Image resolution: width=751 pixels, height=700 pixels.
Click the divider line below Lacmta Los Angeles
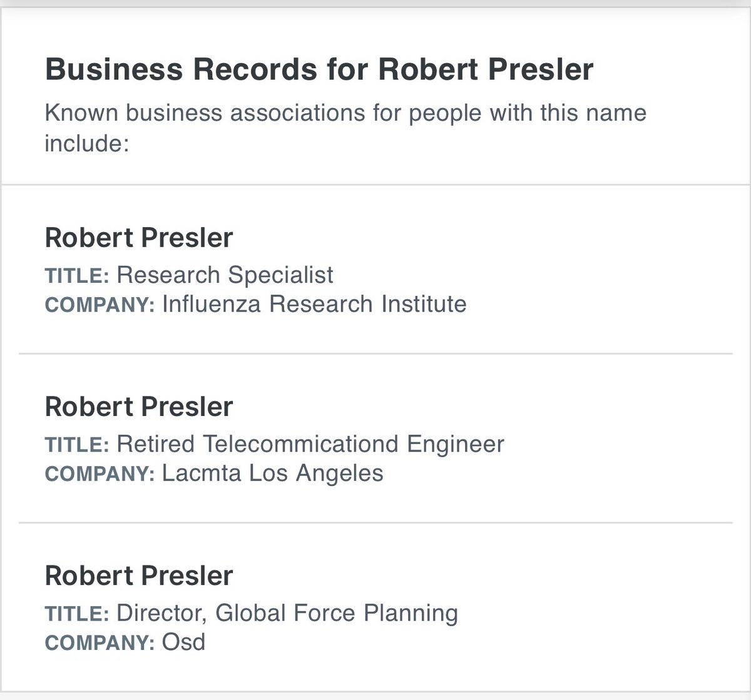[375, 522]
